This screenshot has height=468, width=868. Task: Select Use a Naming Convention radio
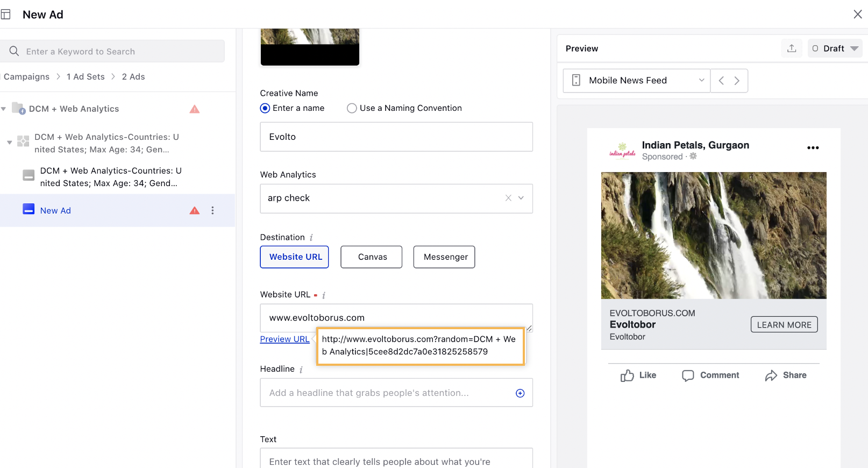[352, 108]
